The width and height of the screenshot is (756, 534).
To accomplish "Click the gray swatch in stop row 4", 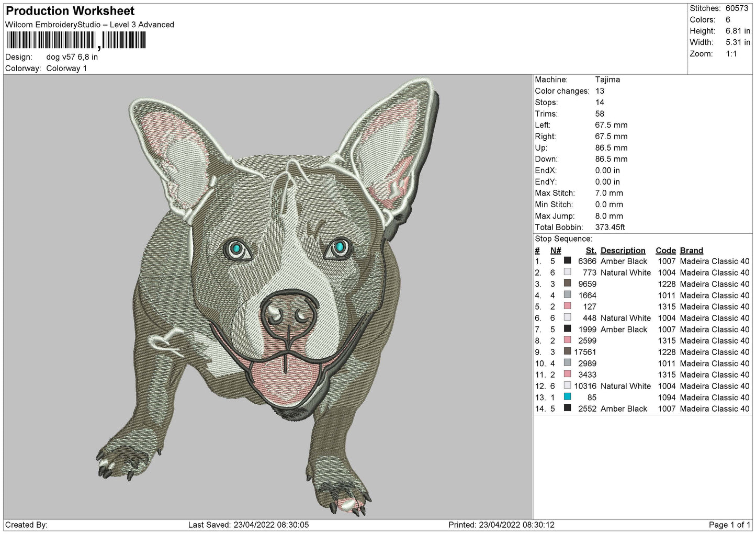I will pos(567,294).
